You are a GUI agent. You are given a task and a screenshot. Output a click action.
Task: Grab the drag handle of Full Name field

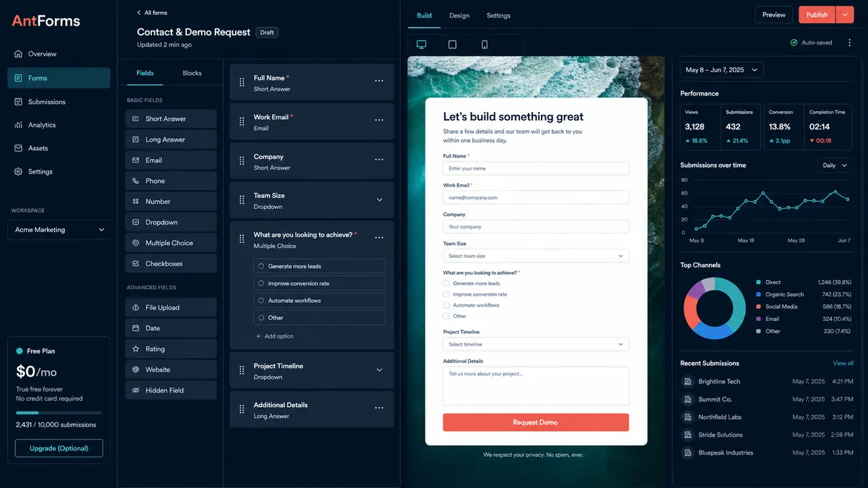coord(242,83)
